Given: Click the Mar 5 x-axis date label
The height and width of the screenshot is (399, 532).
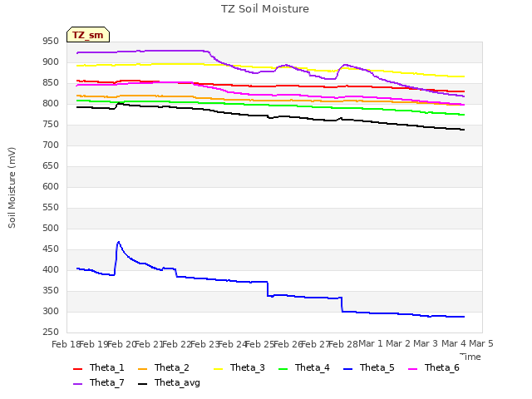Looking at the screenshot, I should click(481, 344).
